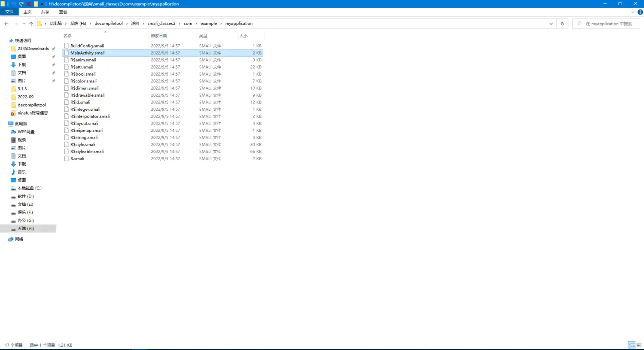
Task: Sort files by 修改日期 column header
Action: click(159, 36)
